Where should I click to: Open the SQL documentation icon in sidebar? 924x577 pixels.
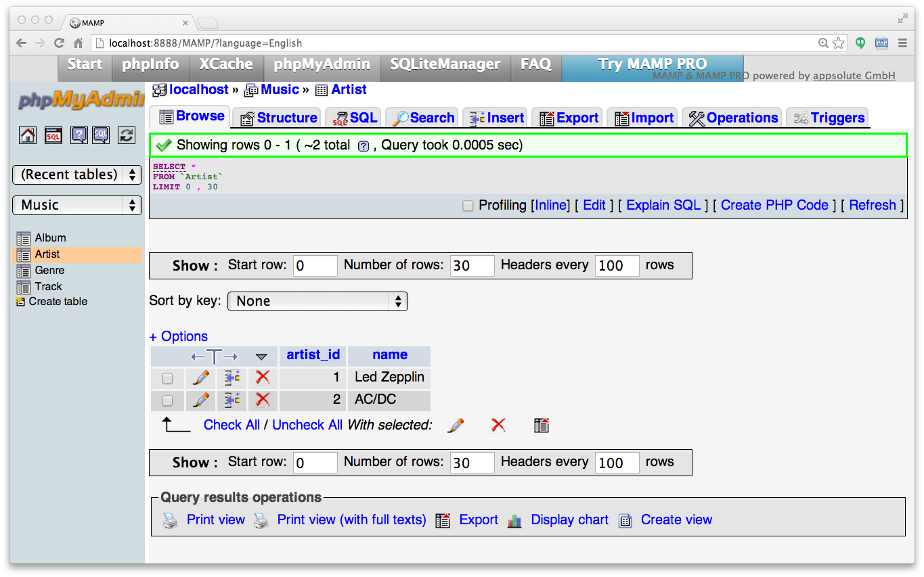point(101,135)
